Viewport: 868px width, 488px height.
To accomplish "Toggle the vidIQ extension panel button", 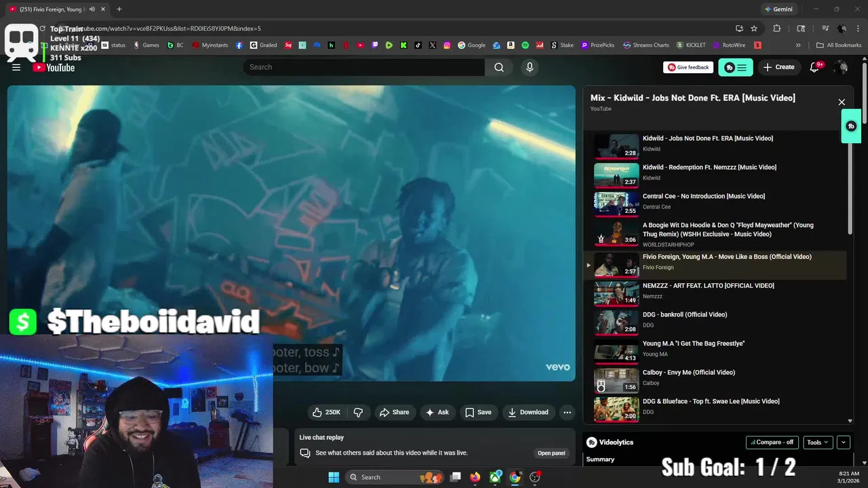I will tap(736, 67).
